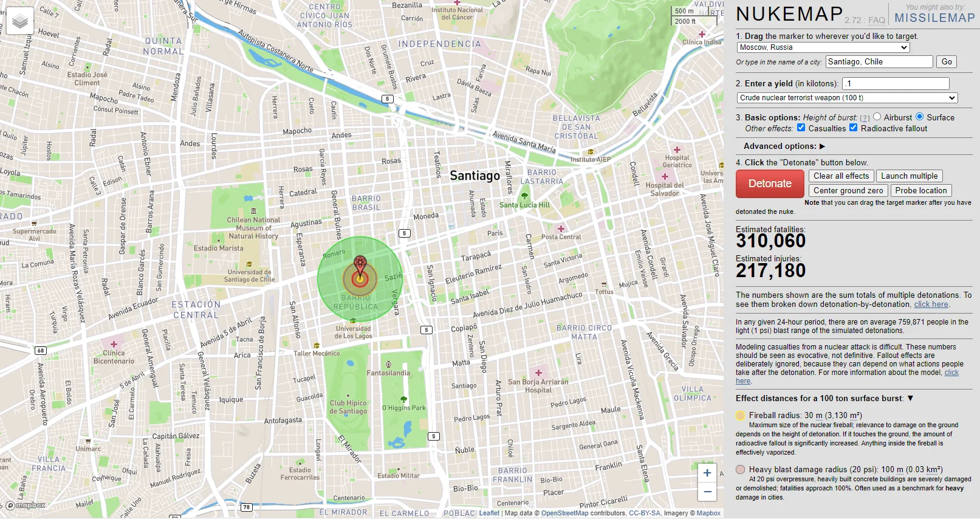Follow the detonation breakdown 'click here' link
Viewport: 980px width, 519px height.
931,304
